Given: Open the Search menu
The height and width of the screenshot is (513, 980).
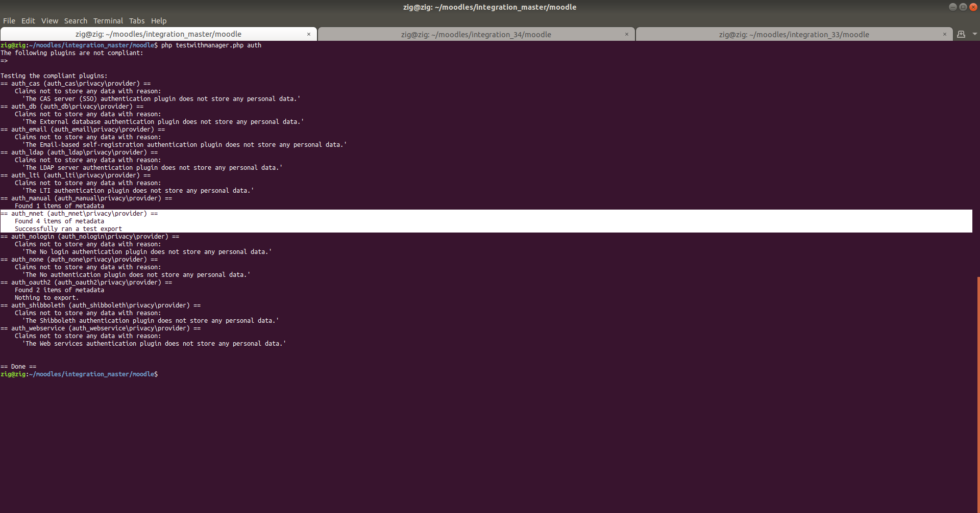Looking at the screenshot, I should click(76, 21).
